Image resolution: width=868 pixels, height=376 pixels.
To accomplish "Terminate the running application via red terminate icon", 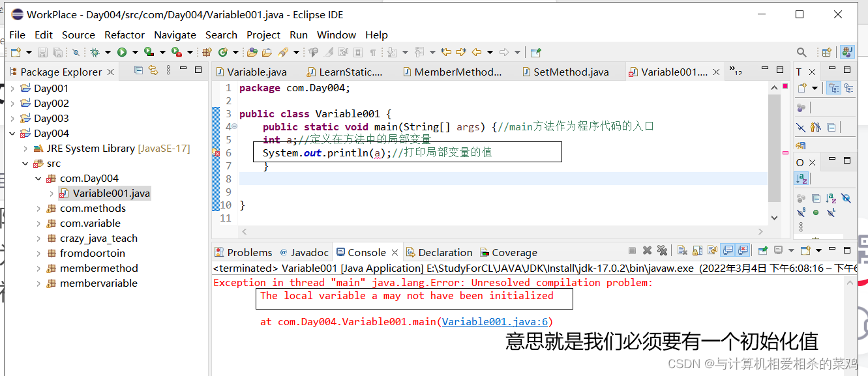I will point(633,250).
